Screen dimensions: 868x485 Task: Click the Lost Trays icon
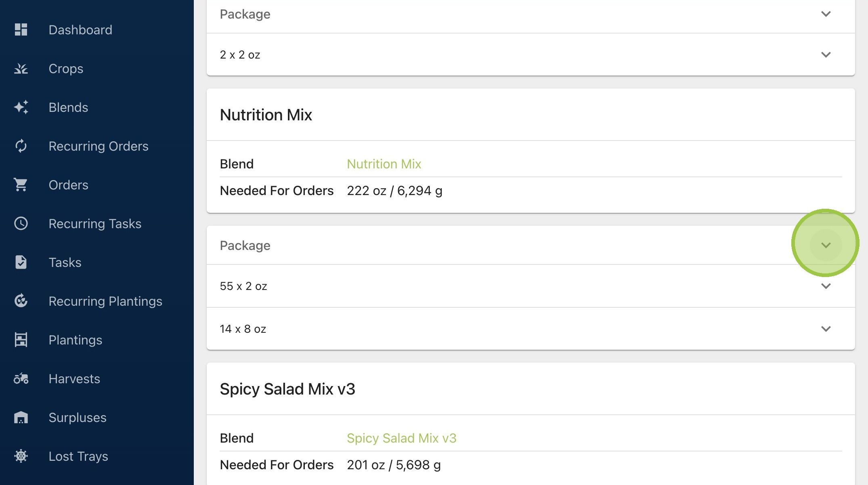pyautogui.click(x=21, y=456)
